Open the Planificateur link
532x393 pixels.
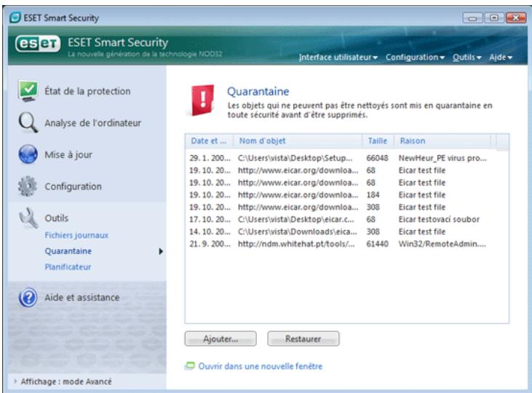pos(68,267)
